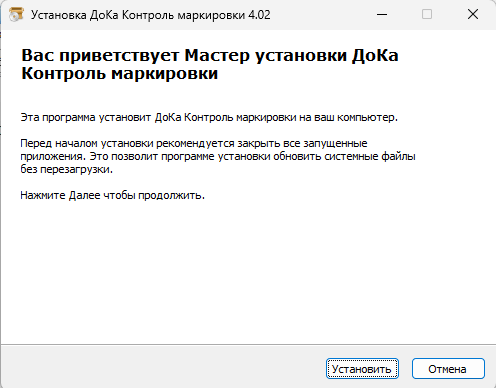Click the line "Эта программа установит ДоКа Контроль маркировки"

pyautogui.click(x=158, y=118)
